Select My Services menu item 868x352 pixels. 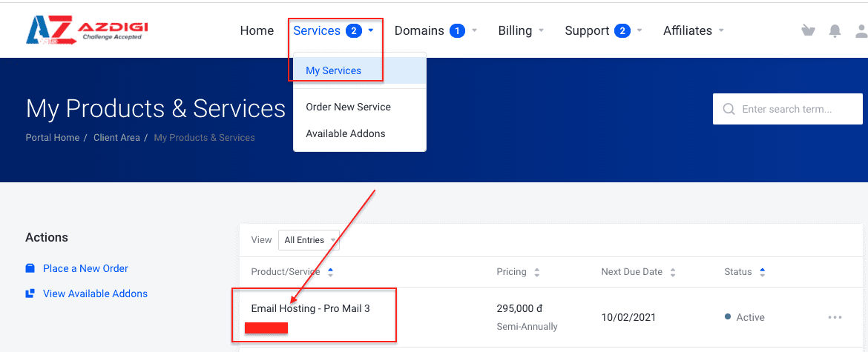pos(334,70)
